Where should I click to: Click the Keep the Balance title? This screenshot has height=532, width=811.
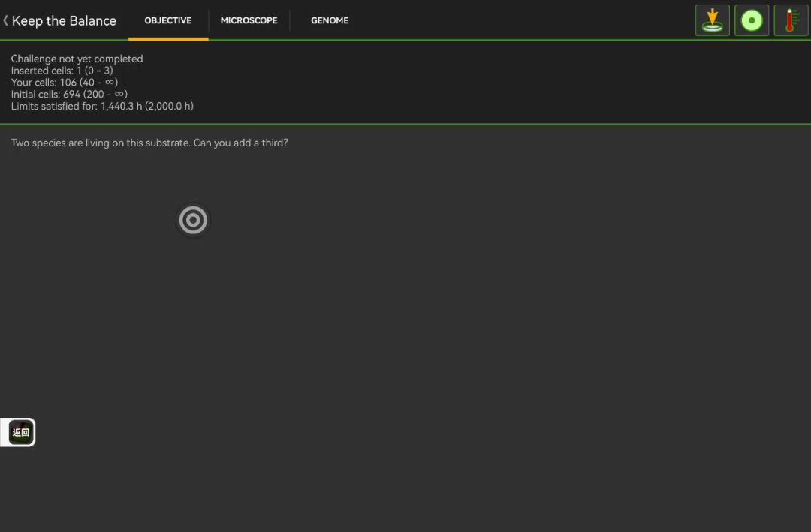64,20
